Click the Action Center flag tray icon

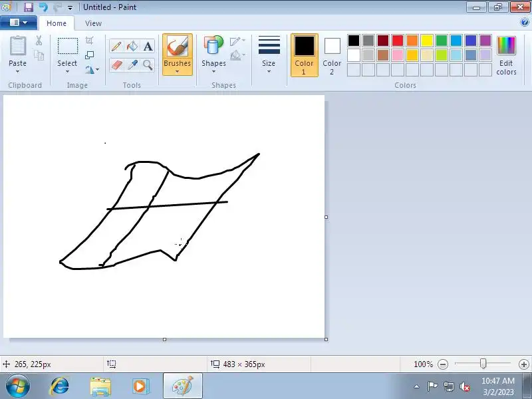(432, 386)
